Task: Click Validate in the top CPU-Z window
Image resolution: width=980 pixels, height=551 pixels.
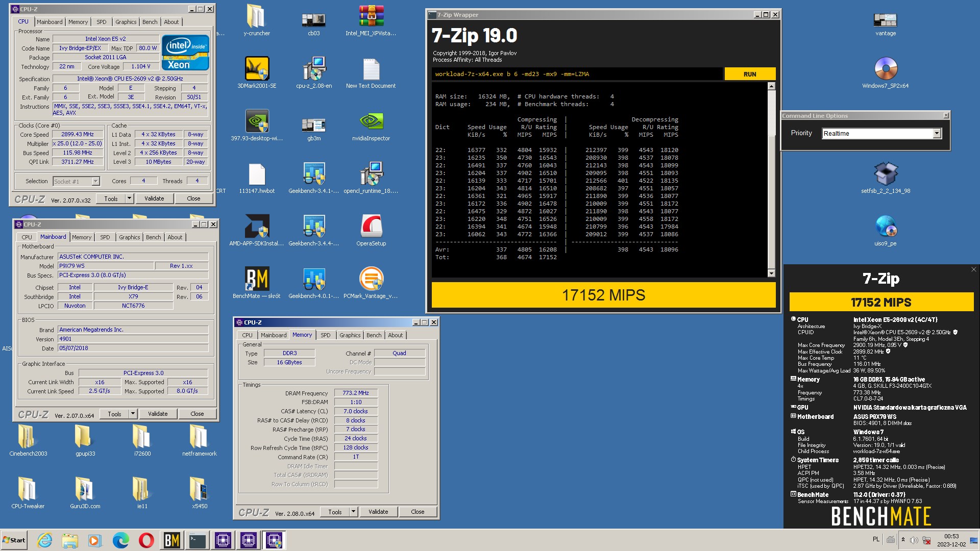Action: (154, 198)
